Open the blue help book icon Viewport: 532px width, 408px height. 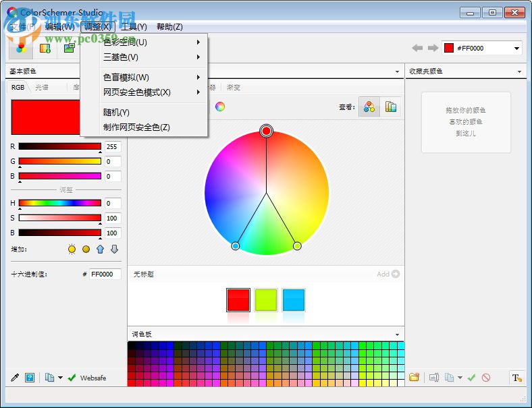[x=30, y=378]
